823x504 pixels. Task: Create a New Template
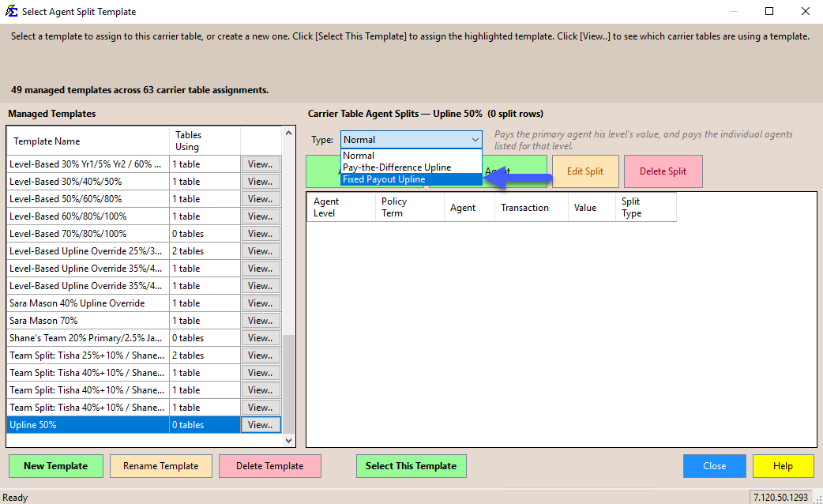click(55, 466)
